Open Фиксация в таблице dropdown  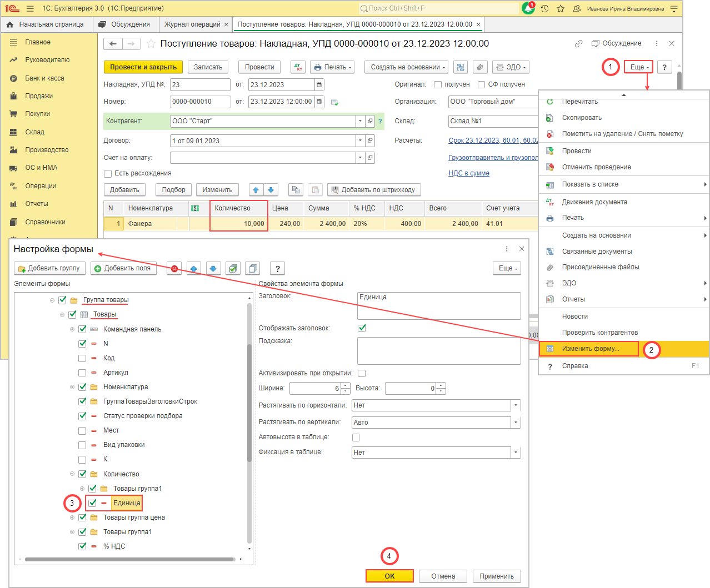[516, 453]
